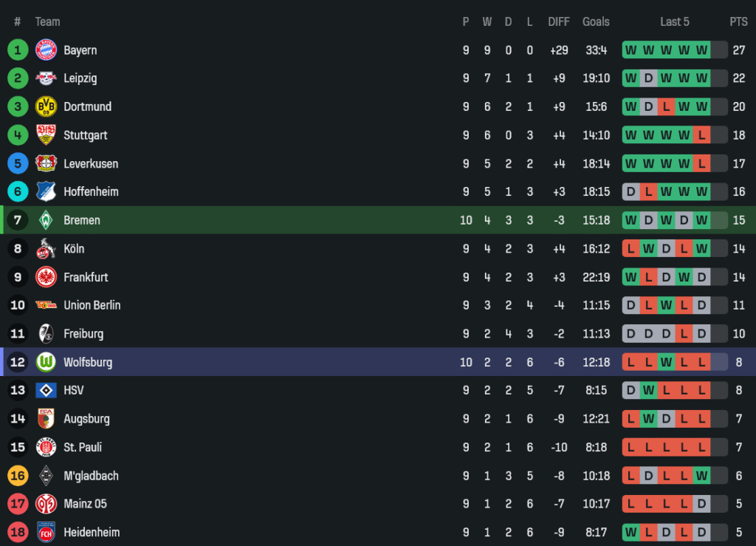
Task: Click the Eintracht Frankfurt crest
Action: click(46, 277)
